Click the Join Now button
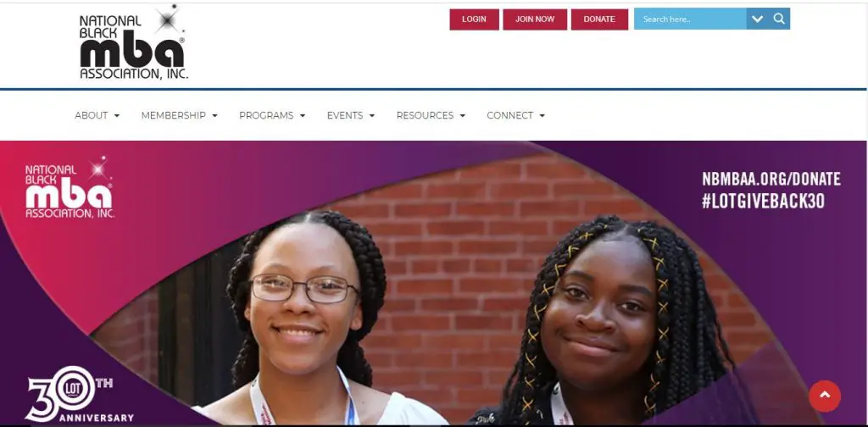The width and height of the screenshot is (868, 427). tap(535, 19)
